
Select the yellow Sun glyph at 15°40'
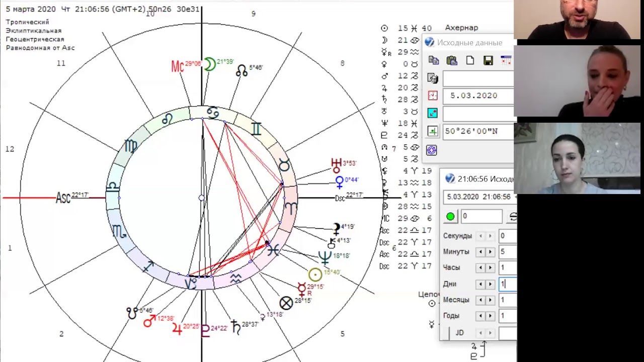(315, 275)
